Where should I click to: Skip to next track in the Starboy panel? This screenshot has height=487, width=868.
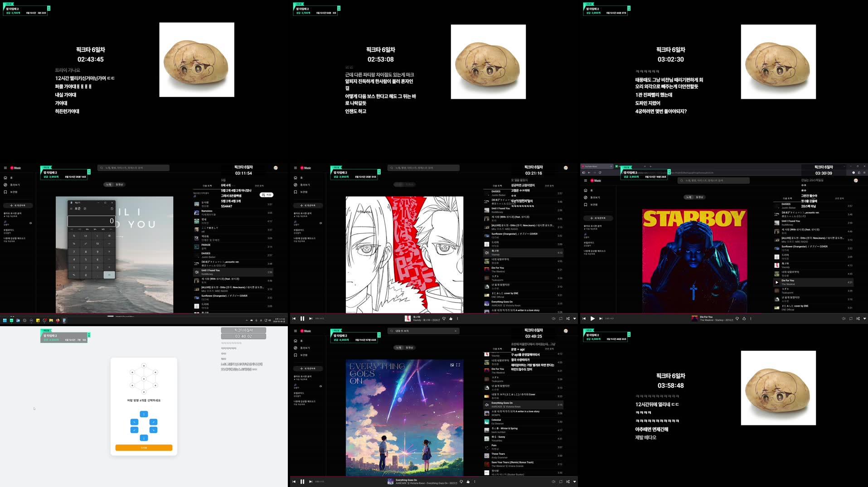click(601, 318)
